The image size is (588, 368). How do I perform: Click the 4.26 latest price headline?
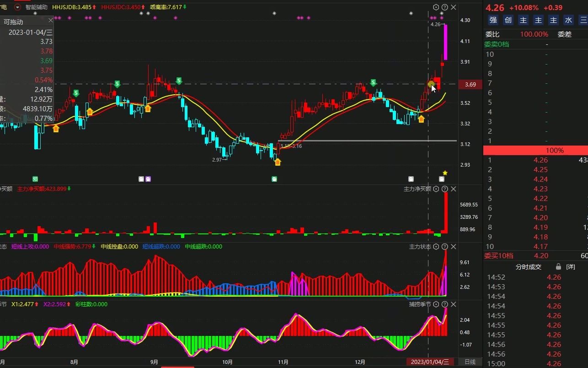(495, 8)
